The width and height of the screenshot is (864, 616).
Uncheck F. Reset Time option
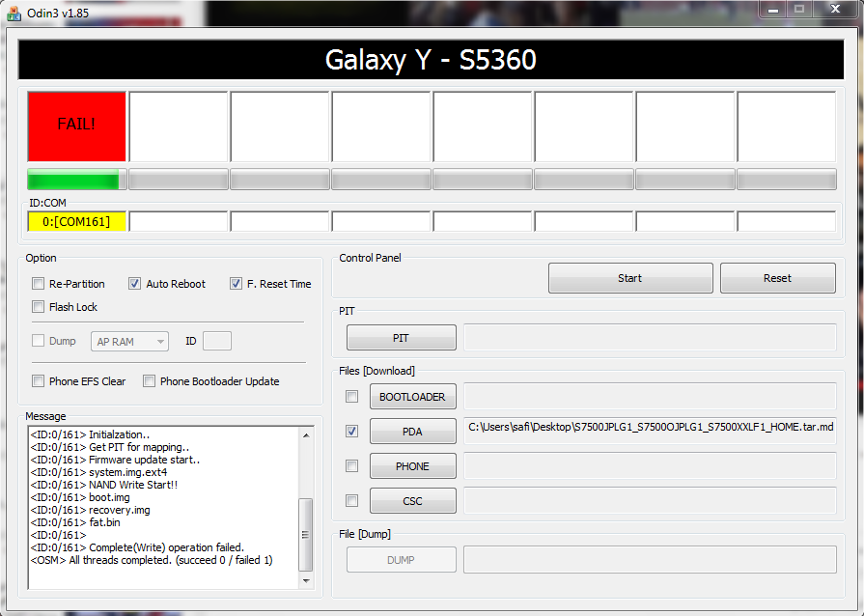tap(236, 284)
